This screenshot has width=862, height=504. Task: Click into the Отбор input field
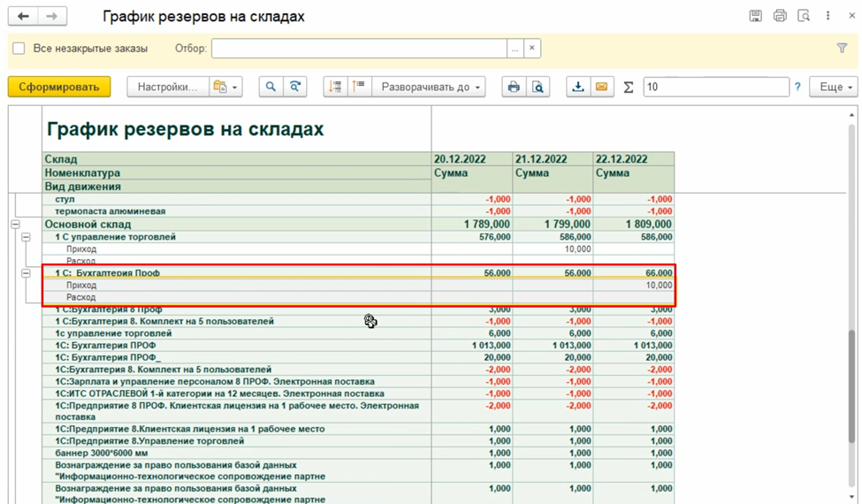click(x=359, y=49)
